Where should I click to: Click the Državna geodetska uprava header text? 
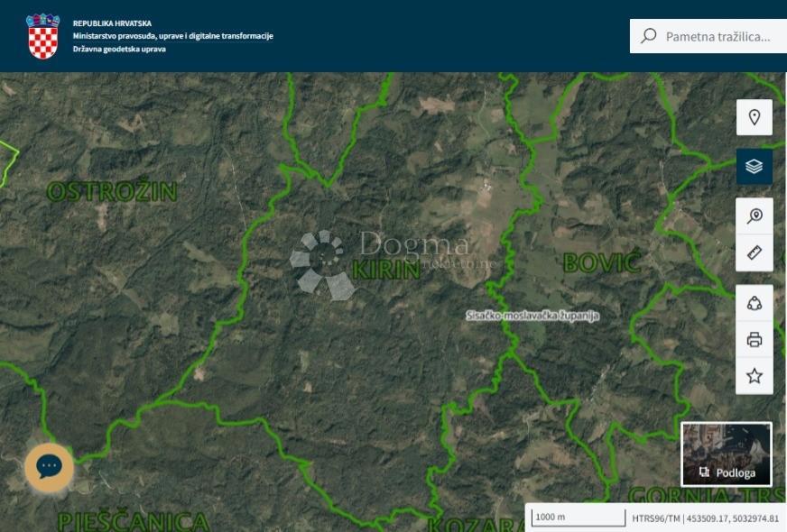[x=119, y=50]
